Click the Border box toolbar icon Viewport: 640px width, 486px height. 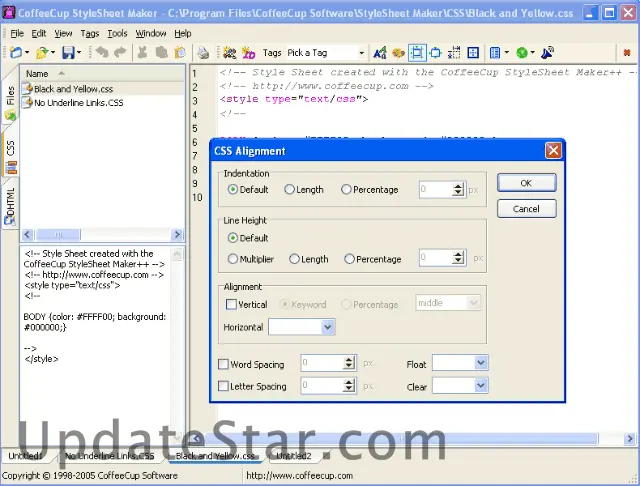tap(436, 53)
